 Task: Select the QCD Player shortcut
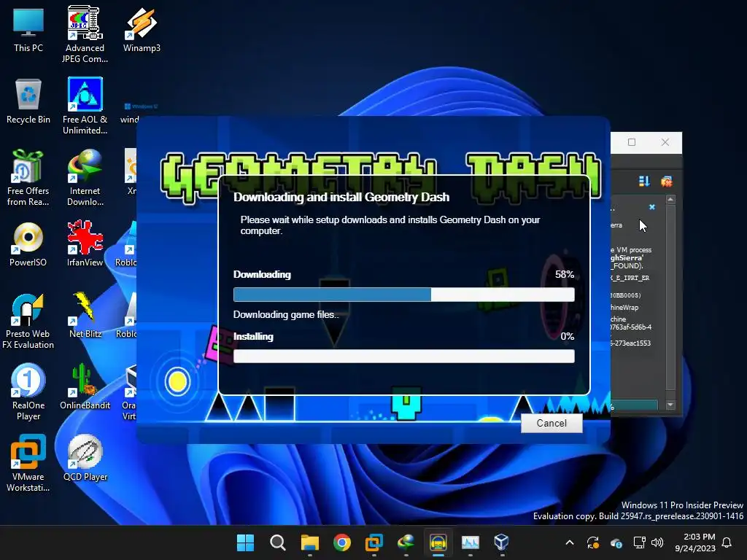(x=85, y=458)
